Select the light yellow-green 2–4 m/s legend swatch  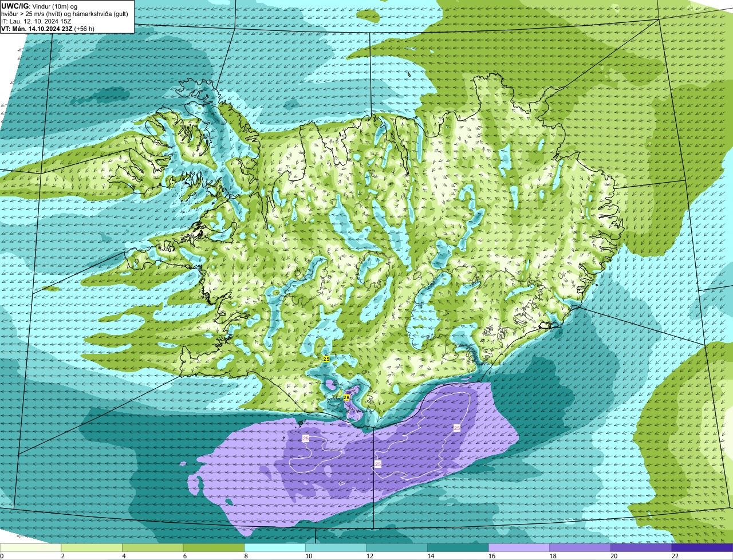tap(92, 548)
